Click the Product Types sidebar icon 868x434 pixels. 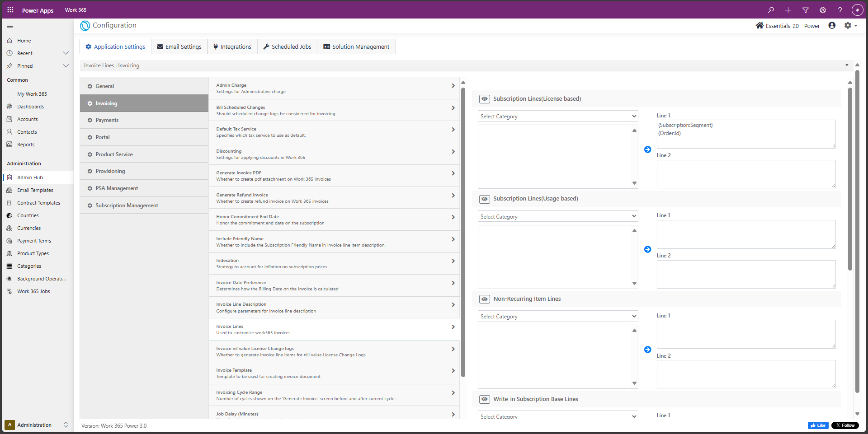coord(9,253)
